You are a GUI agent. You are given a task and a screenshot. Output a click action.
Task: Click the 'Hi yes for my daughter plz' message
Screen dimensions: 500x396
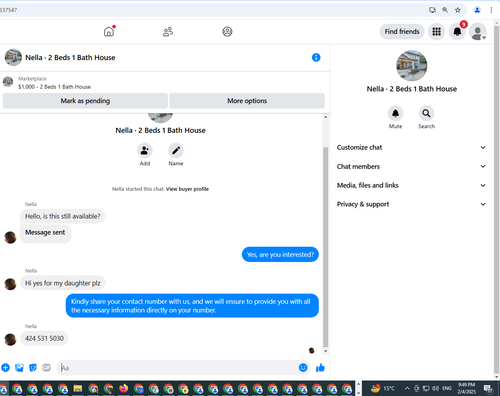pos(63,283)
